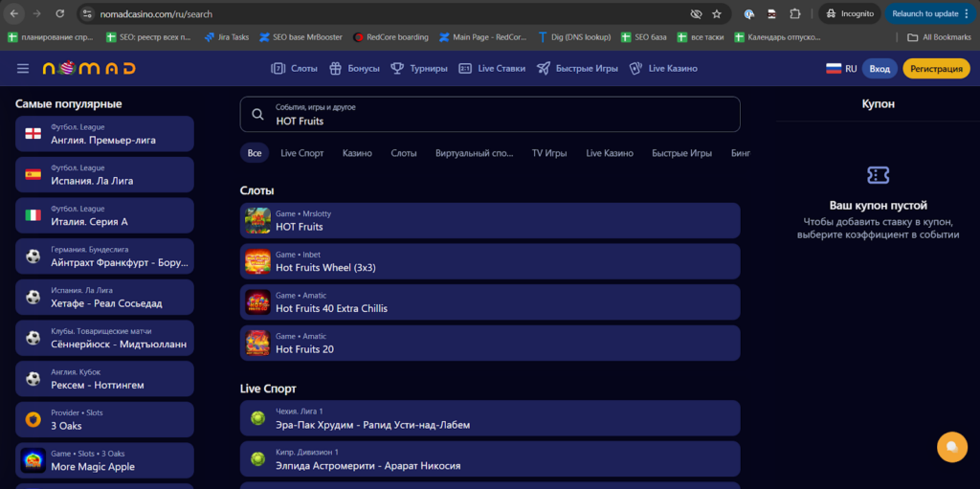980x489 pixels.
Task: Select the Казино filter tab
Action: click(357, 153)
